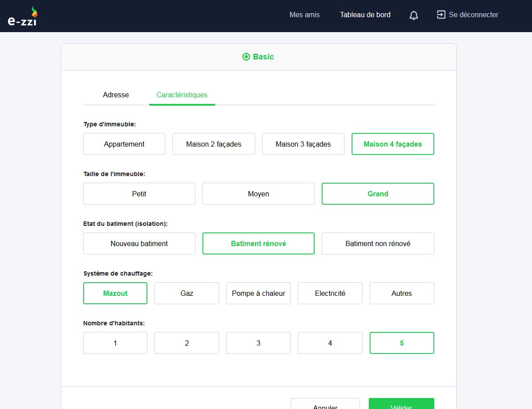
Task: Click the Annuler button
Action: click(325, 405)
